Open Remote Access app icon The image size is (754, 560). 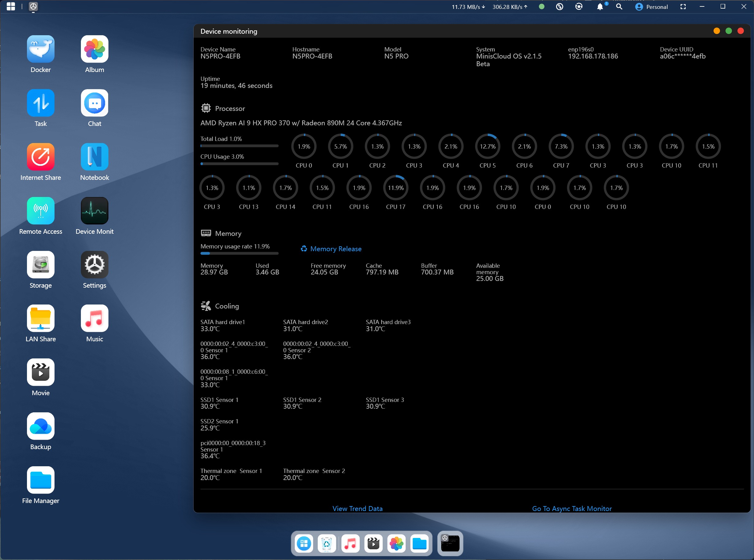(x=41, y=211)
